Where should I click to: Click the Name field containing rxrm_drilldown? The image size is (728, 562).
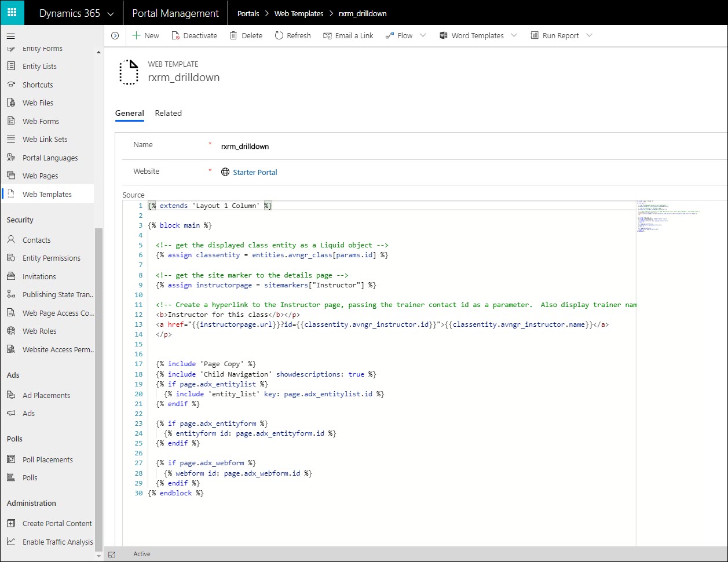point(245,147)
